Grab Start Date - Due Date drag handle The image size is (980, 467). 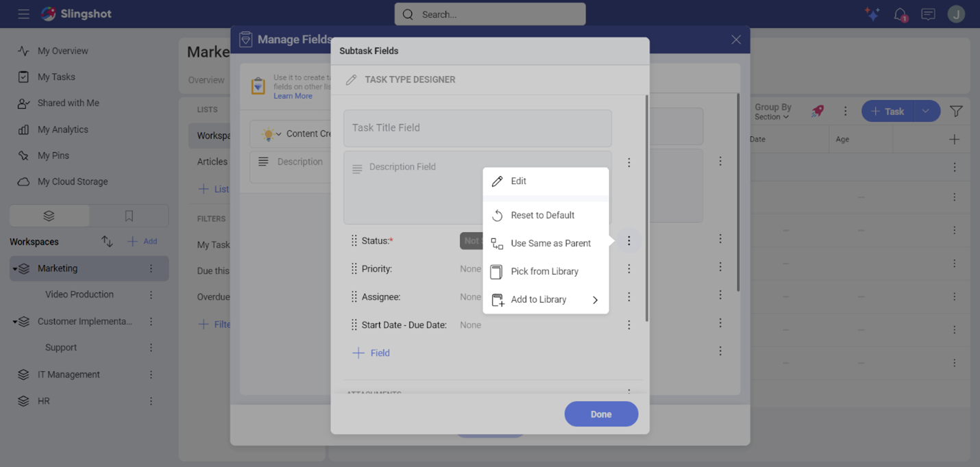(x=354, y=325)
